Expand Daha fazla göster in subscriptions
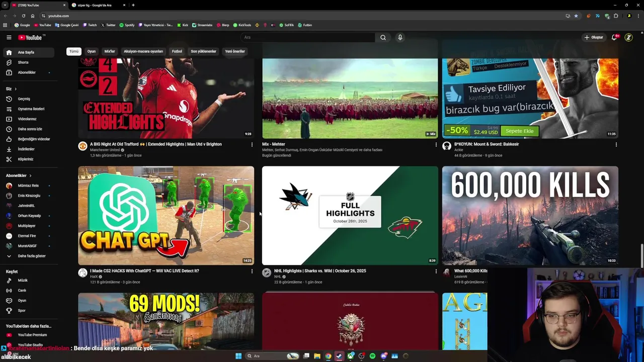Viewport: 644px width, 362px height. (28, 256)
